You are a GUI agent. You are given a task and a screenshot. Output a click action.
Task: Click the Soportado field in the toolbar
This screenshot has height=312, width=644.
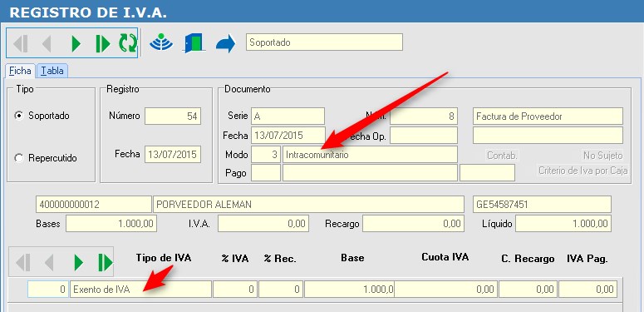(324, 42)
